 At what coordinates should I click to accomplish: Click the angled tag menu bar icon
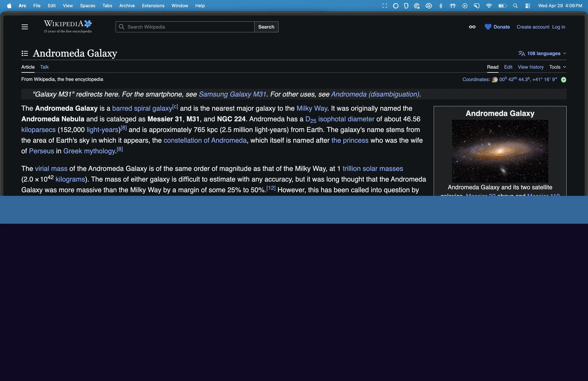coord(477,6)
